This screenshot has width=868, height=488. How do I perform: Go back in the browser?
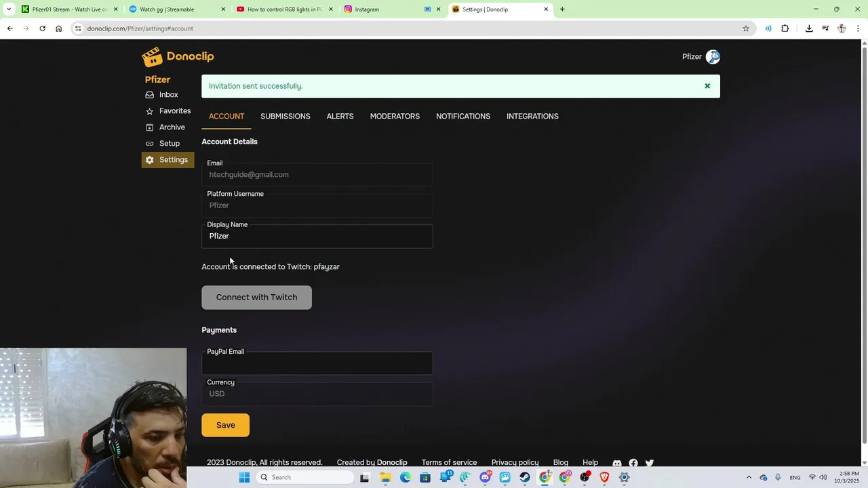(9, 28)
